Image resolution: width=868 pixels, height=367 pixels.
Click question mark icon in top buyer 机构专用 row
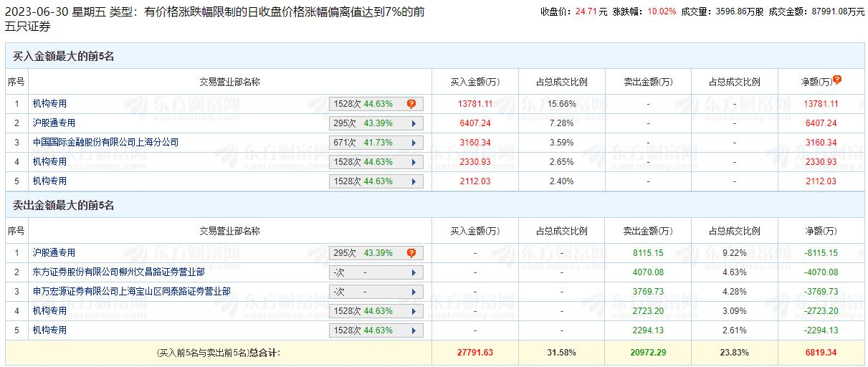pyautogui.click(x=411, y=104)
